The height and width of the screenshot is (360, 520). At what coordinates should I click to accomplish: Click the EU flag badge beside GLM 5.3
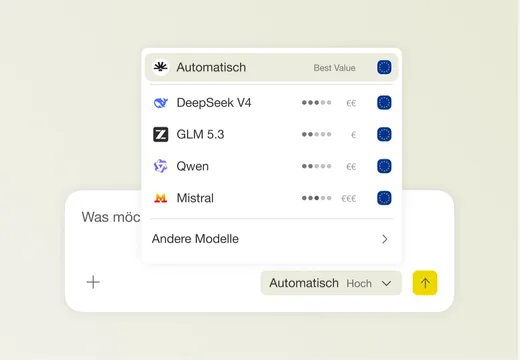(384, 134)
